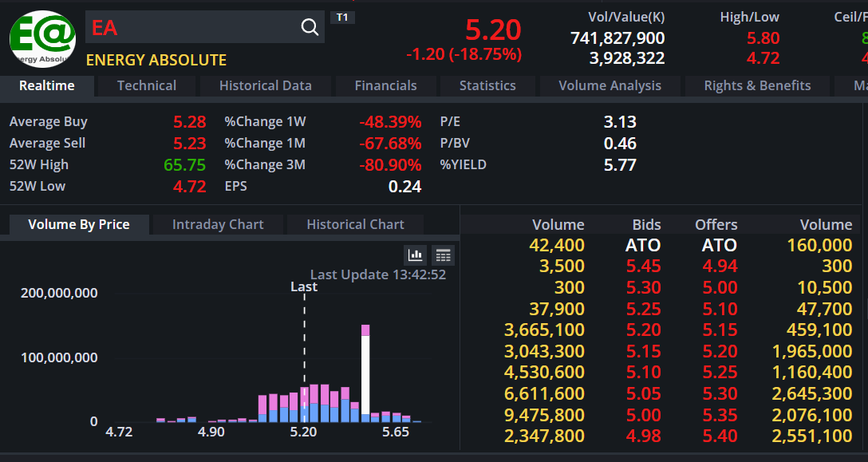Click the tall white volume bar
The height and width of the screenshot is (462, 868).
(365, 375)
